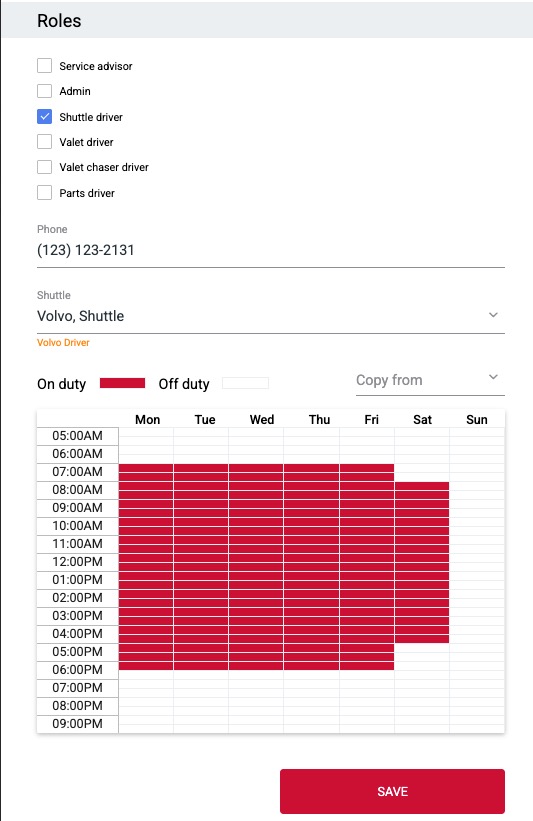Viewport: 533px width, 821px height.
Task: Click the Volvo, Shuttle selection field
Action: (x=271, y=316)
